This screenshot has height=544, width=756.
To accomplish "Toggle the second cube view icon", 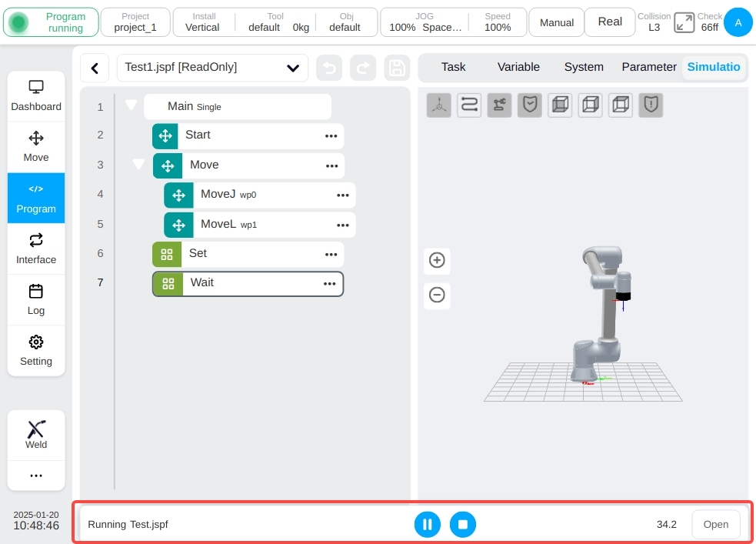I will 591,105.
